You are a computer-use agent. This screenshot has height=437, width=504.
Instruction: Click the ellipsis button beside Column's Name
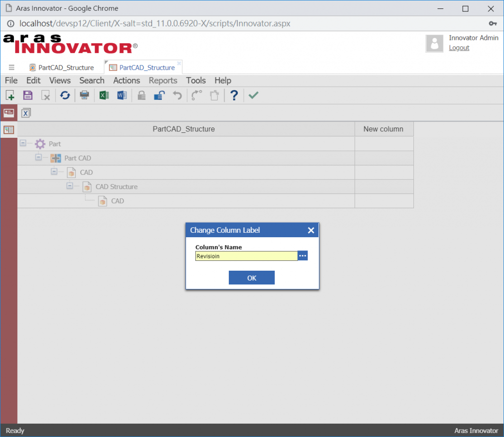point(303,256)
